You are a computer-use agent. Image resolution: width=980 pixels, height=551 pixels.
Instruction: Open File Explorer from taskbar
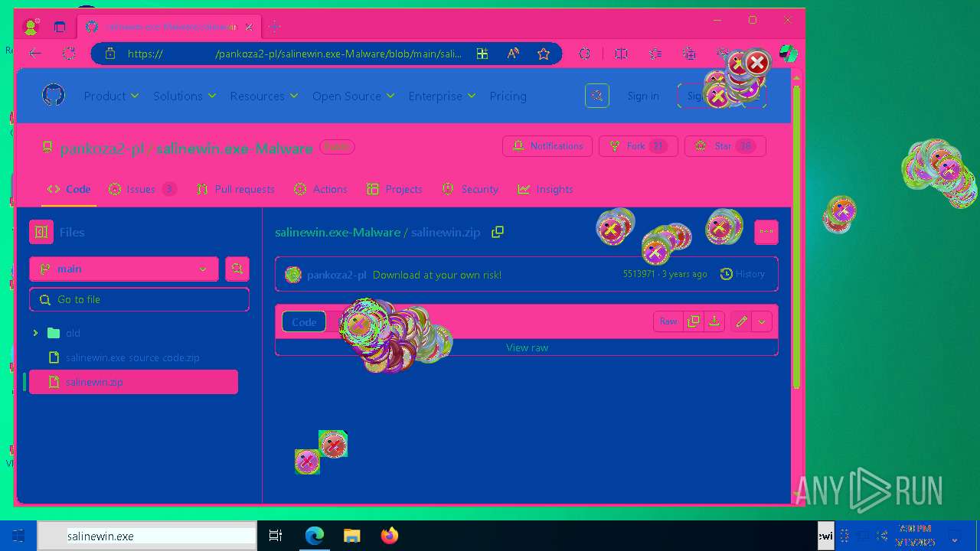tap(352, 536)
